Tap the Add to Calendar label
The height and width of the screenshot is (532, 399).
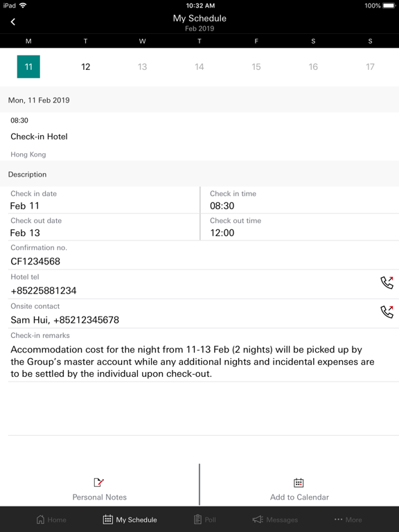click(x=299, y=497)
